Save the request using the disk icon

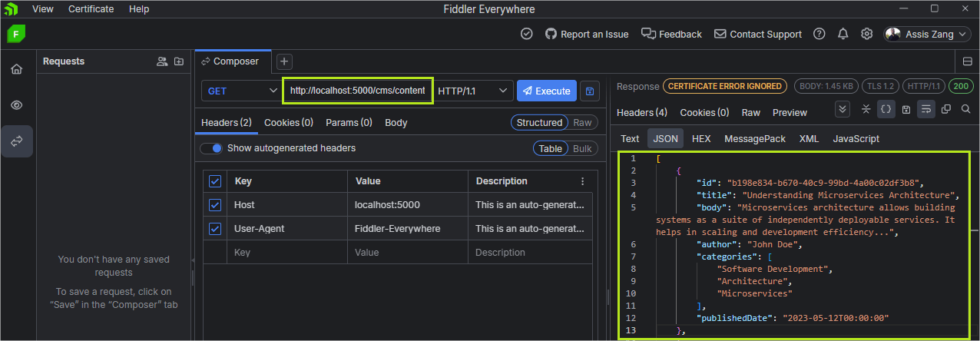589,91
